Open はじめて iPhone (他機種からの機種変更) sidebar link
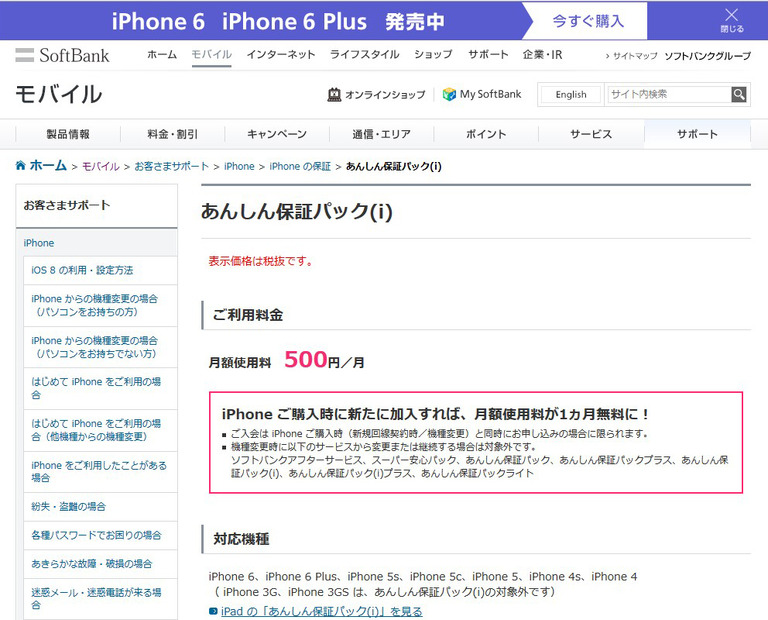Image resolution: width=768 pixels, height=620 pixels. (100, 430)
